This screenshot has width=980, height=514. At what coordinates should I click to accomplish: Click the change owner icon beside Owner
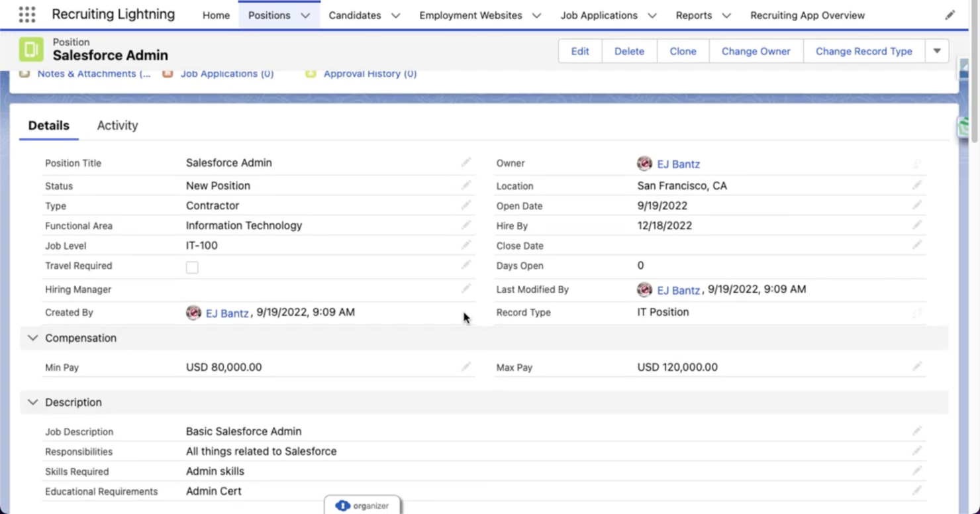pos(917,164)
